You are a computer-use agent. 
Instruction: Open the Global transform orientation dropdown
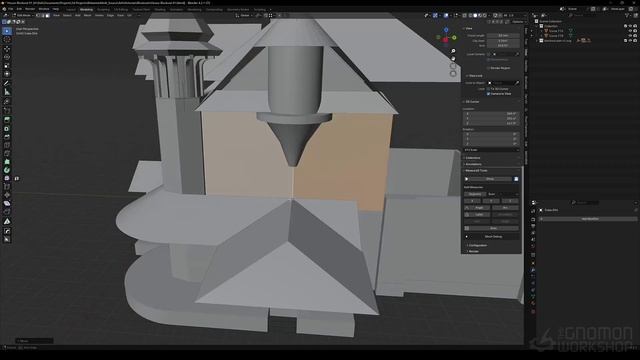[x=244, y=15]
